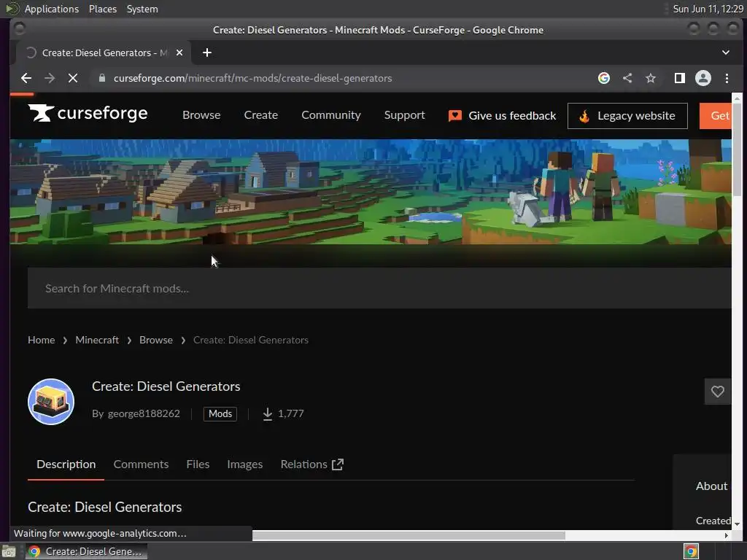Open the Browse nav menu
Viewport: 747px width, 560px height.
click(201, 115)
